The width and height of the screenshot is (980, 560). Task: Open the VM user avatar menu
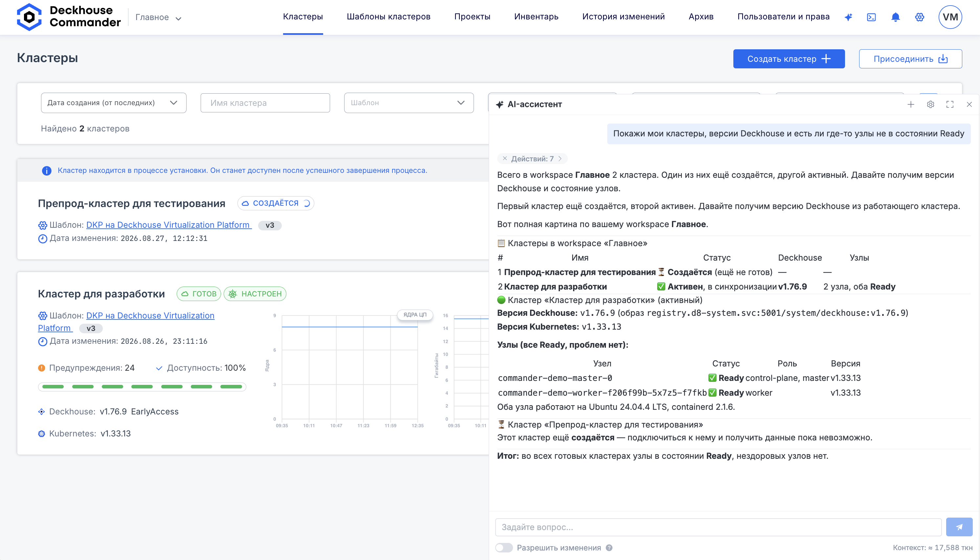pos(950,17)
